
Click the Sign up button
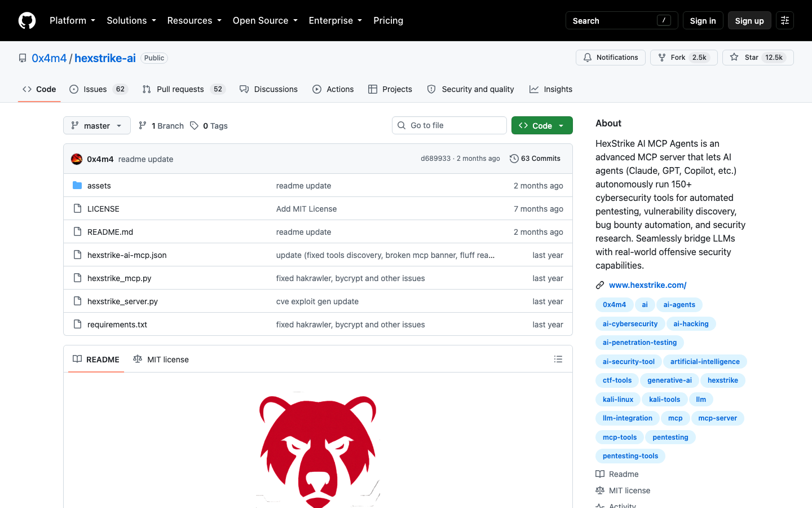tap(749, 20)
